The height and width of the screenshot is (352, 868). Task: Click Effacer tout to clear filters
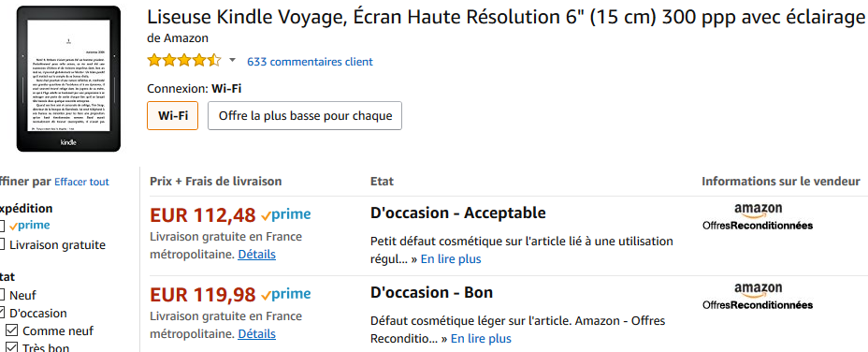[81, 182]
